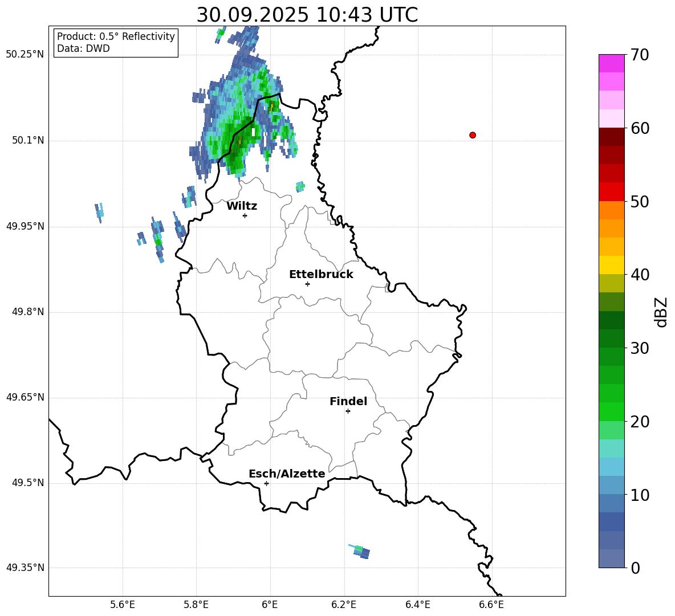Click the Product: 0.5° Reflectivity text

coord(116,36)
